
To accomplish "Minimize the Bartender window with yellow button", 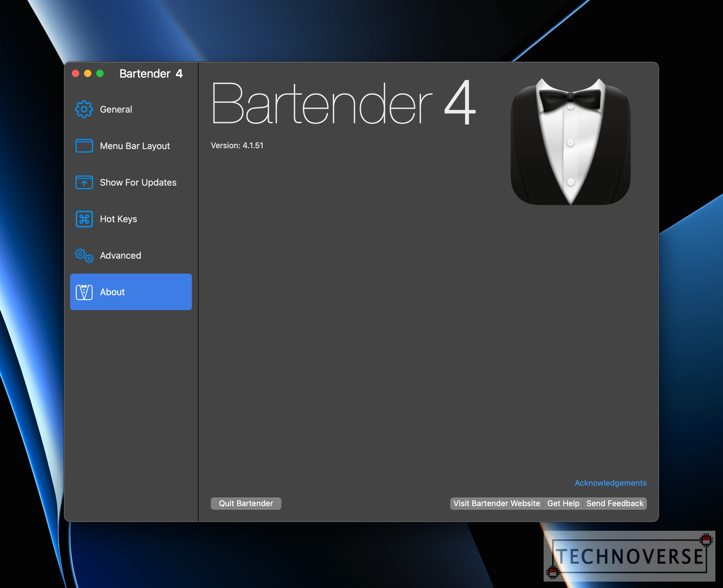I will pos(88,74).
